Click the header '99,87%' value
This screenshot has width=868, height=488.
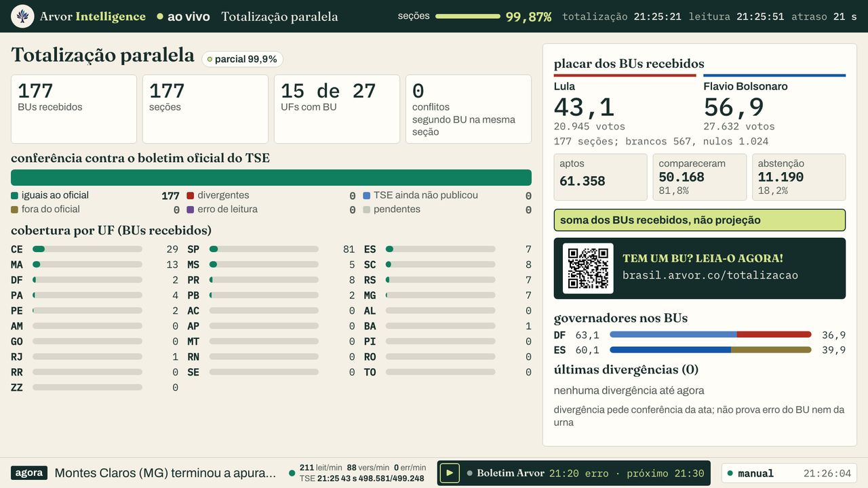click(x=528, y=17)
